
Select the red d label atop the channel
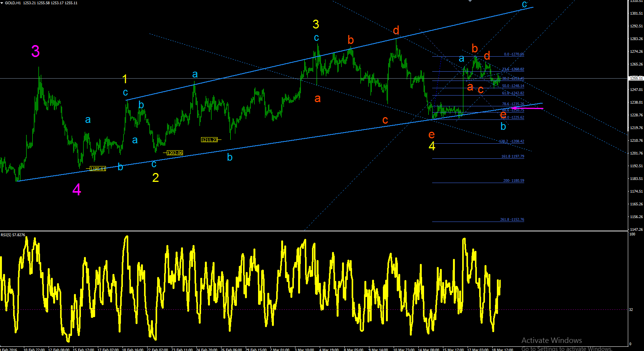coord(396,30)
